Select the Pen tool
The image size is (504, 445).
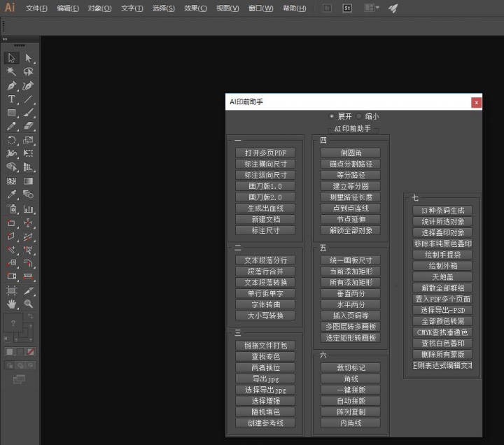12,85
